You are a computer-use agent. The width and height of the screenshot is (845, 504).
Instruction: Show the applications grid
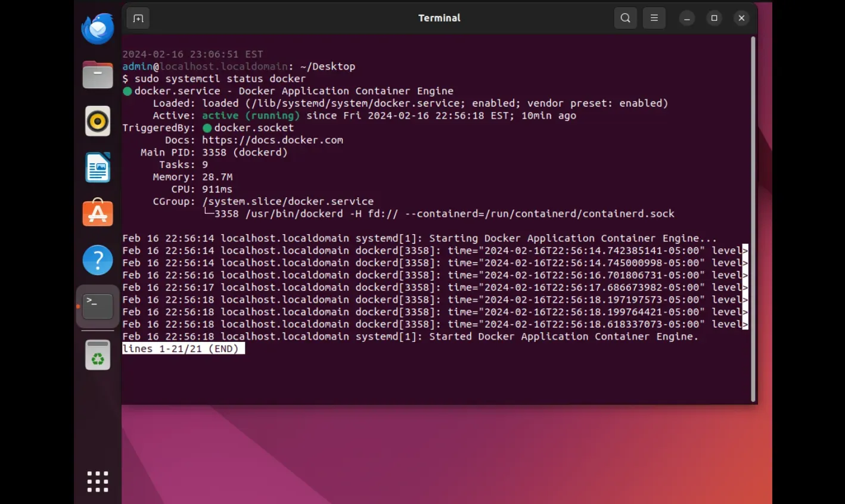pyautogui.click(x=97, y=481)
